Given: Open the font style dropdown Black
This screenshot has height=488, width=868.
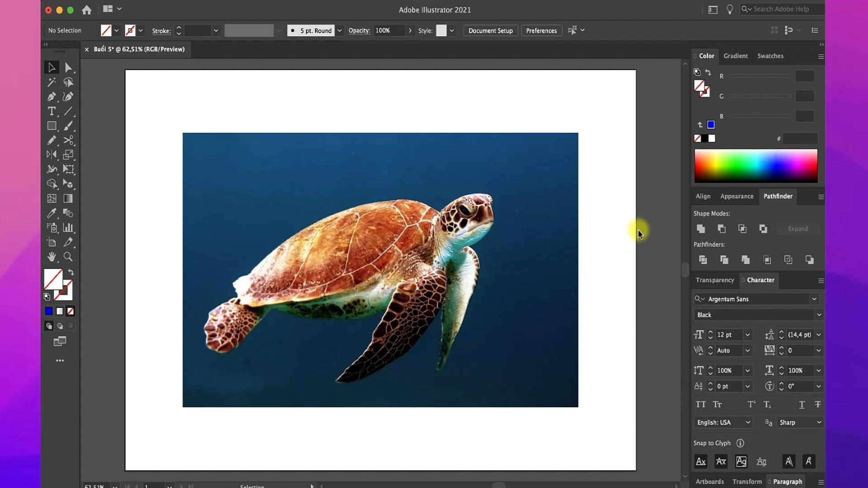Looking at the screenshot, I should [819, 315].
